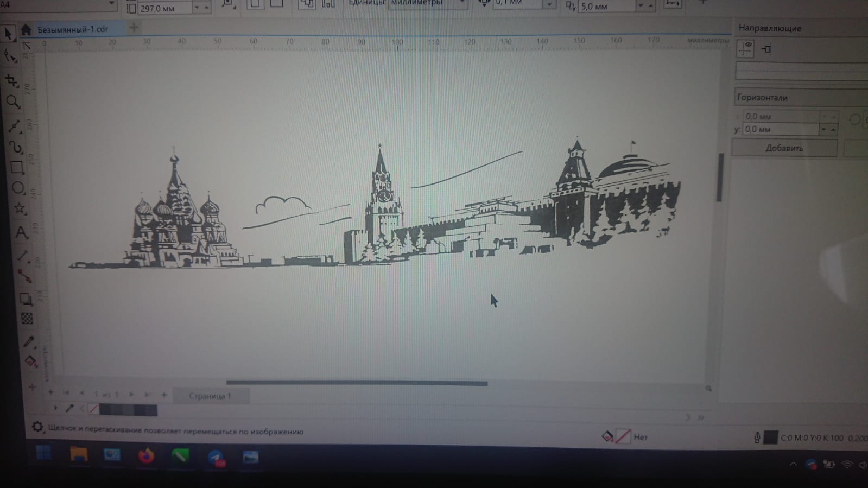Switch to the Безымянный-1.cdr document tab

(x=72, y=29)
